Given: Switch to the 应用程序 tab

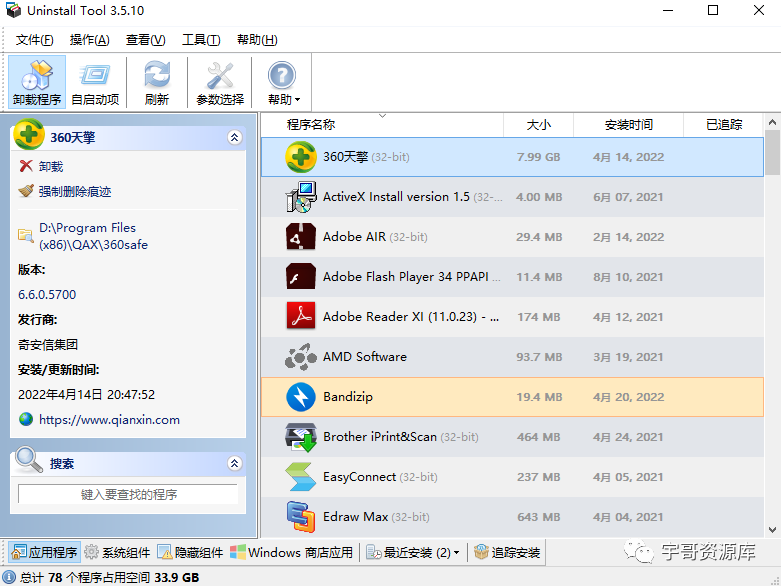Looking at the screenshot, I should [44, 552].
